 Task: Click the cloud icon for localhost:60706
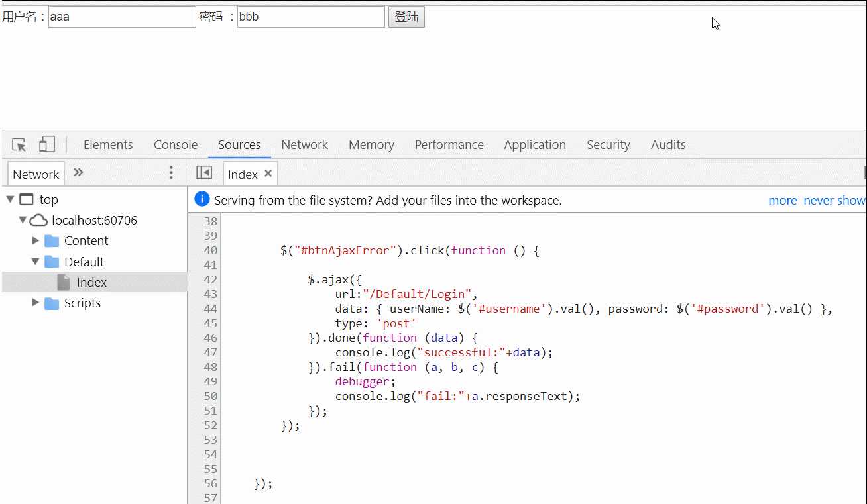click(39, 220)
